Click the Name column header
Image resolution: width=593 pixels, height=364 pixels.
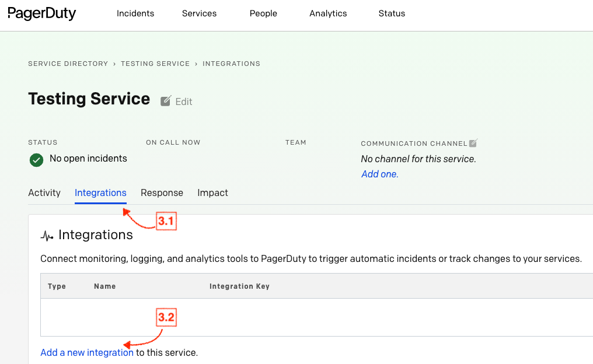point(104,286)
